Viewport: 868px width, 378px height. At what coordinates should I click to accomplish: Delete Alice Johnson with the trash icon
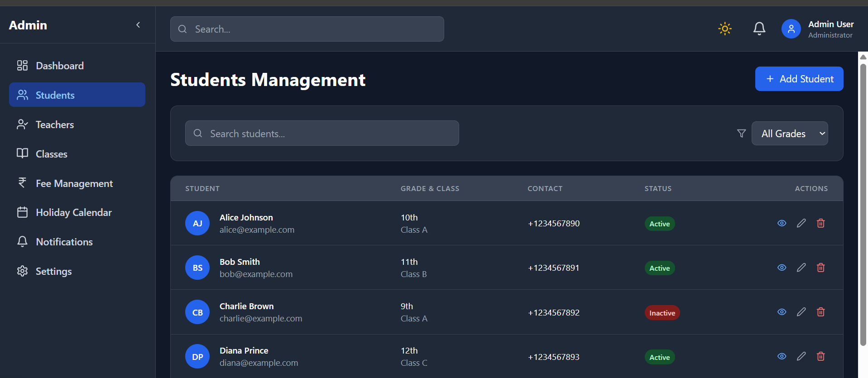pos(821,223)
